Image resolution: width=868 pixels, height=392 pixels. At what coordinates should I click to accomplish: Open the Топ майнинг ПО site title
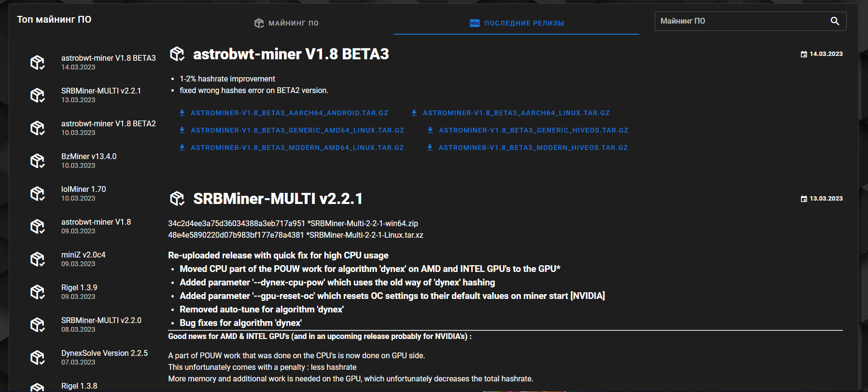54,19
